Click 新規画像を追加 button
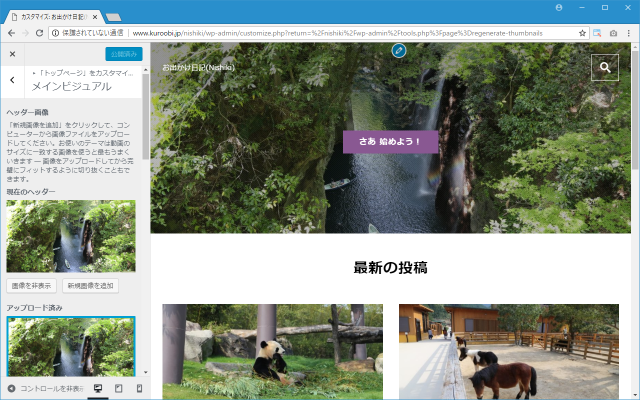The image size is (640, 400). click(x=92, y=286)
